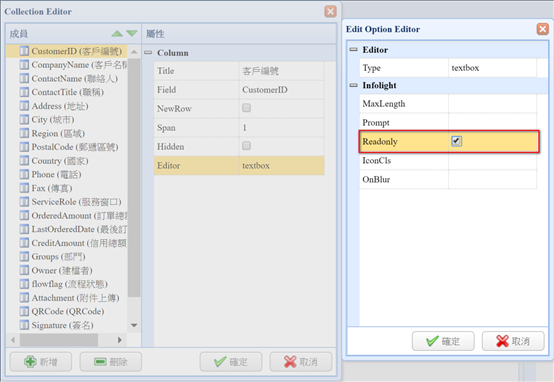Click the Signature member column icon
Screen dimensions: 554x382
pyautogui.click(x=24, y=325)
